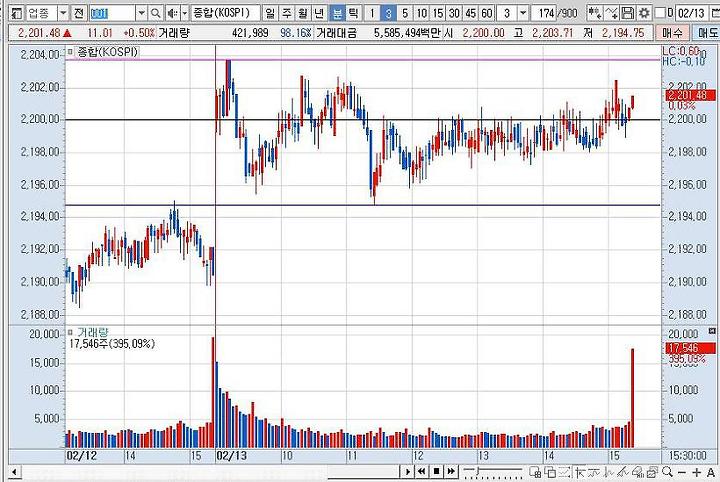720x482 pixels.
Task: Click the save diskette icon in toolbar
Action: [x=628, y=13]
